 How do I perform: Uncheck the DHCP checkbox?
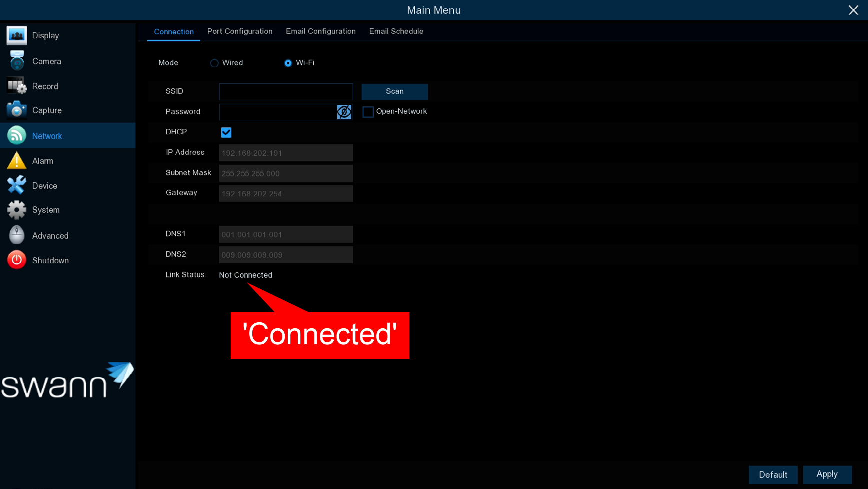(x=226, y=132)
